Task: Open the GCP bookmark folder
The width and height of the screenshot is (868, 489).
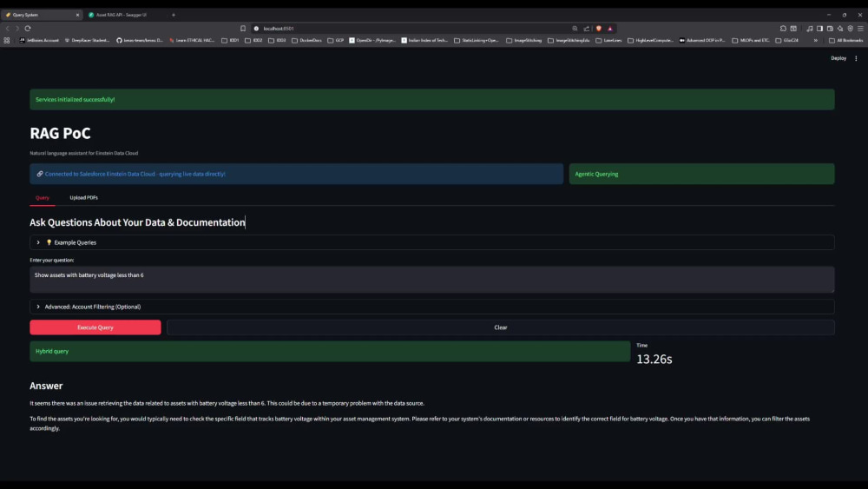Action: (x=335, y=41)
